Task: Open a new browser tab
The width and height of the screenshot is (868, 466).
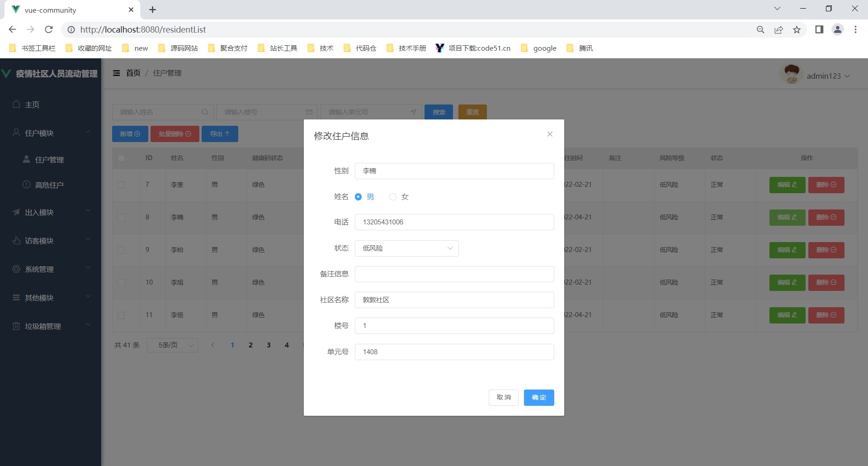Action: (x=152, y=10)
